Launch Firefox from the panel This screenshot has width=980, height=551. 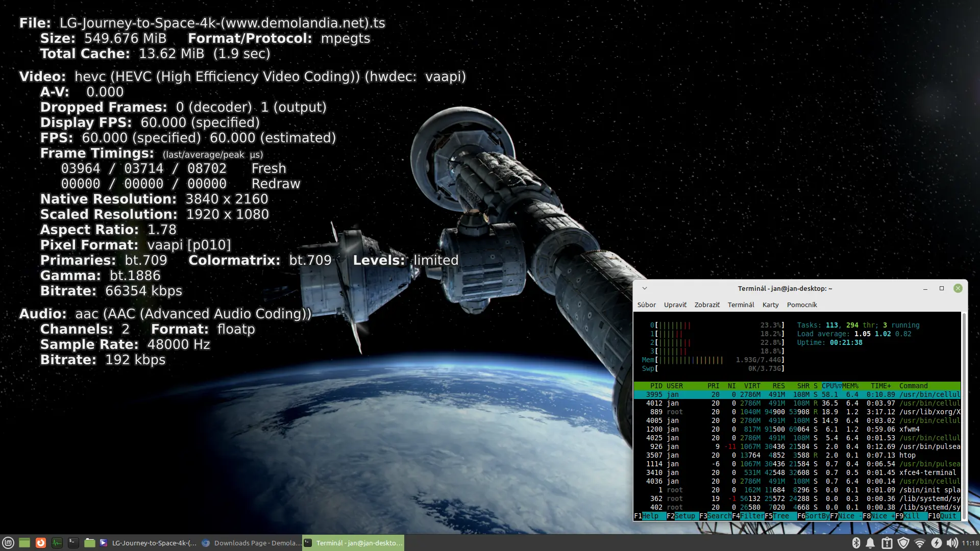coord(41,543)
